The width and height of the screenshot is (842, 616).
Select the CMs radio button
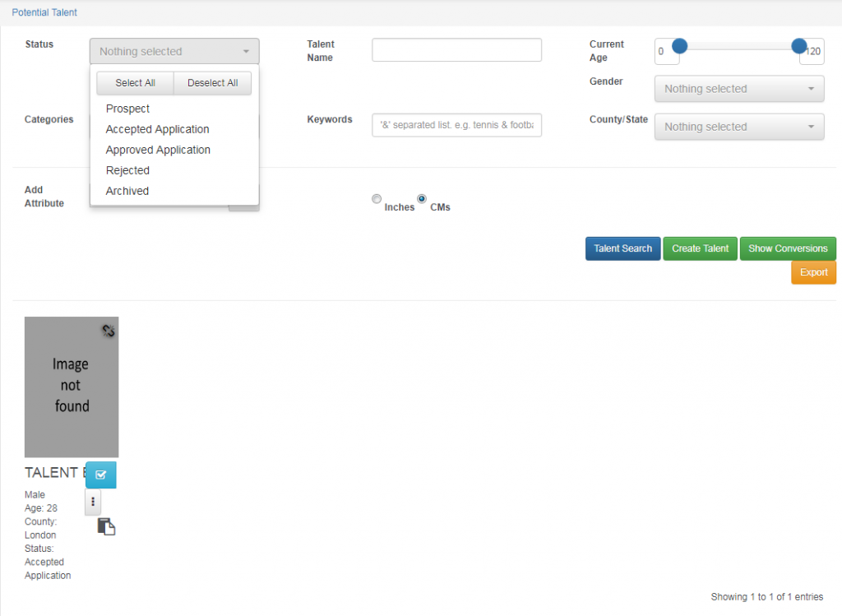click(422, 199)
